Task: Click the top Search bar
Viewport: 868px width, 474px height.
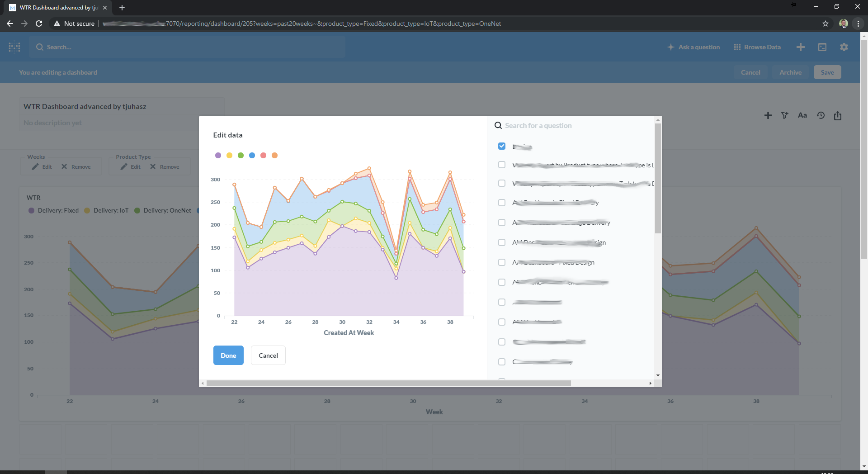Action: click(x=187, y=47)
